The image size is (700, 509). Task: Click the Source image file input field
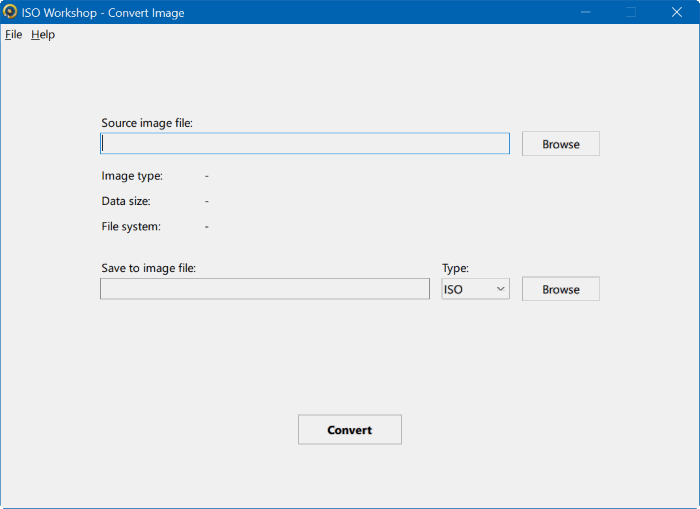[305, 143]
